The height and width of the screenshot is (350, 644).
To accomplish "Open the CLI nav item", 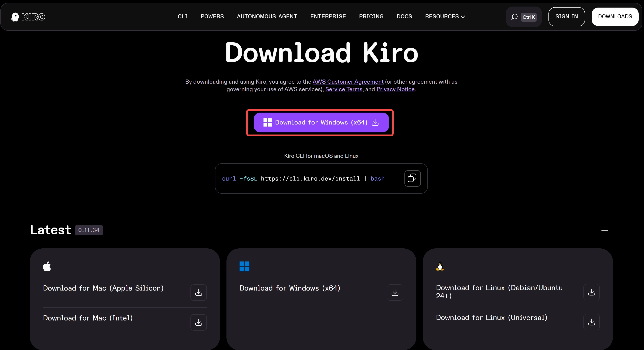I will tap(182, 17).
